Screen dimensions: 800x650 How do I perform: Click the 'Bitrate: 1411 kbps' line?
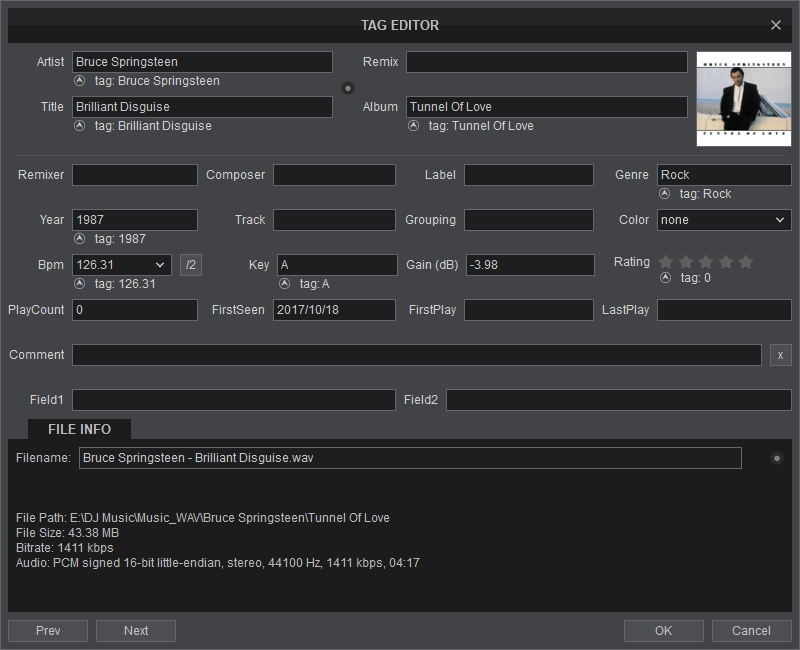[x=64, y=548]
